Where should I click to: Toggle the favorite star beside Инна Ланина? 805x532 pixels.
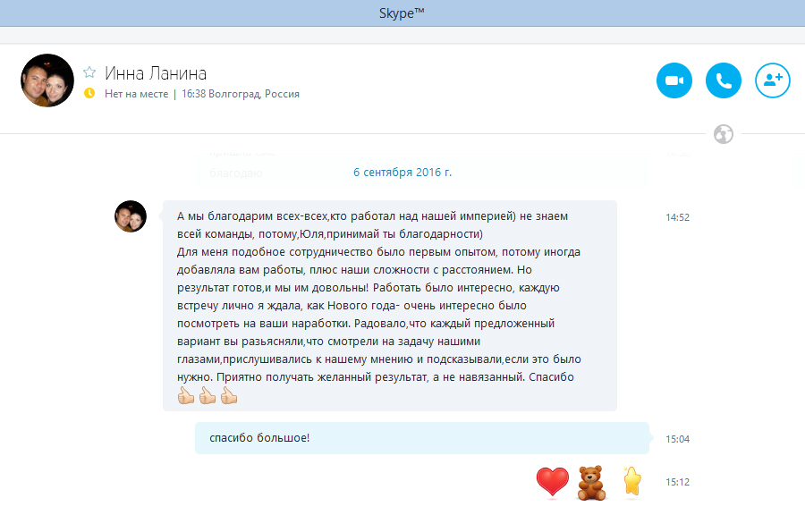coord(89,72)
